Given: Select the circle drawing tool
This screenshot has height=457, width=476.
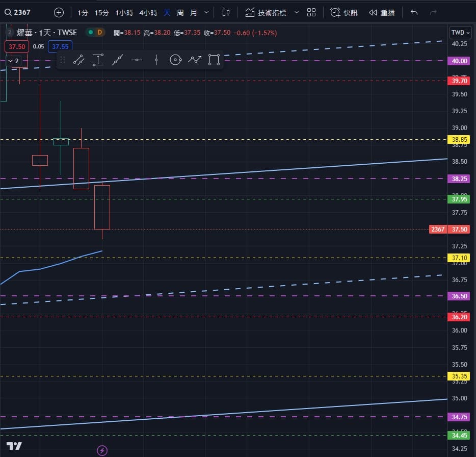Looking at the screenshot, I should tap(175, 60).
